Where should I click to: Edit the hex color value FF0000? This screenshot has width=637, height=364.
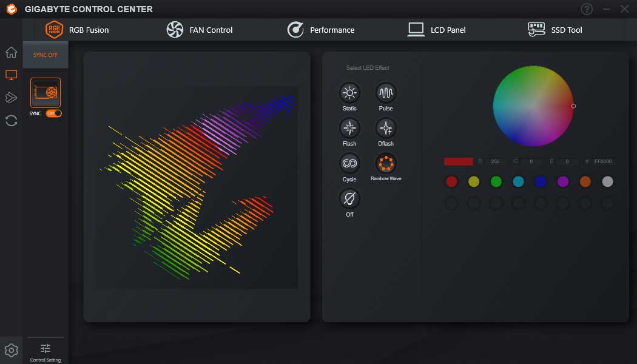(602, 161)
